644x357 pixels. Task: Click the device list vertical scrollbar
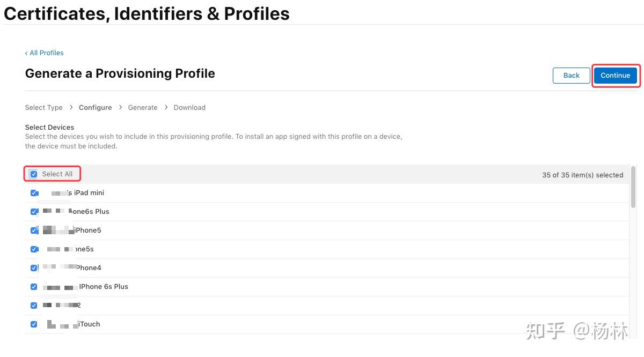click(633, 187)
